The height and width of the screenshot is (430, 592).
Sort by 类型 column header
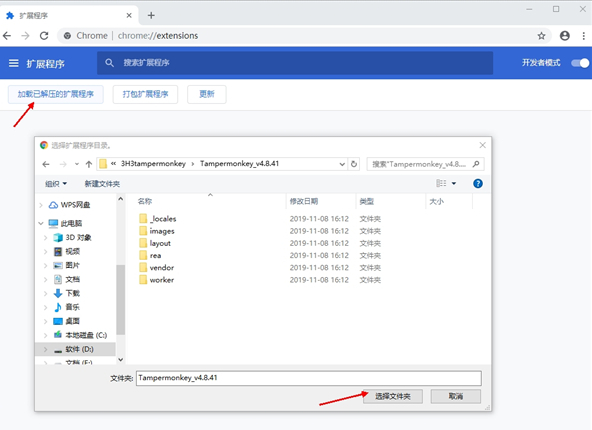(x=367, y=202)
